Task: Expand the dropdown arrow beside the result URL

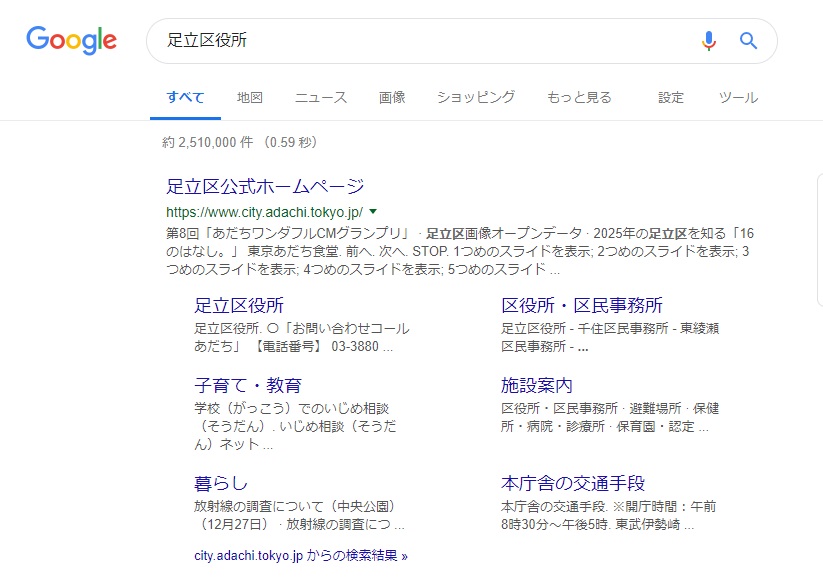Action: 373,212
